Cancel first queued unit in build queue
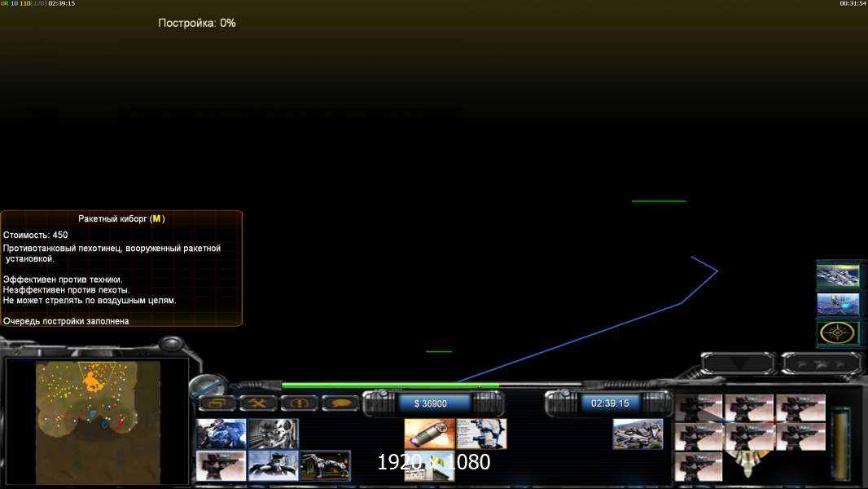The height and width of the screenshot is (489, 868). tap(699, 407)
